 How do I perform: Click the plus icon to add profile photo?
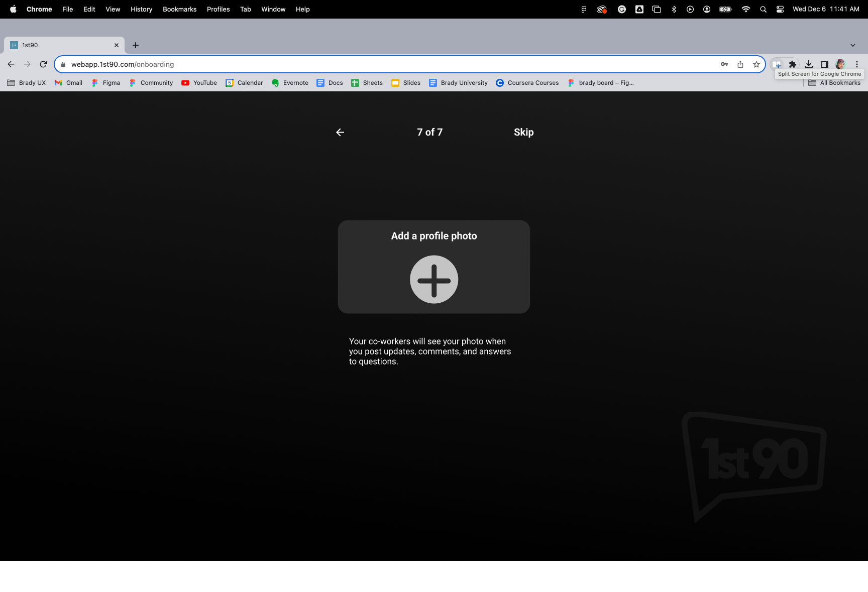434,280
